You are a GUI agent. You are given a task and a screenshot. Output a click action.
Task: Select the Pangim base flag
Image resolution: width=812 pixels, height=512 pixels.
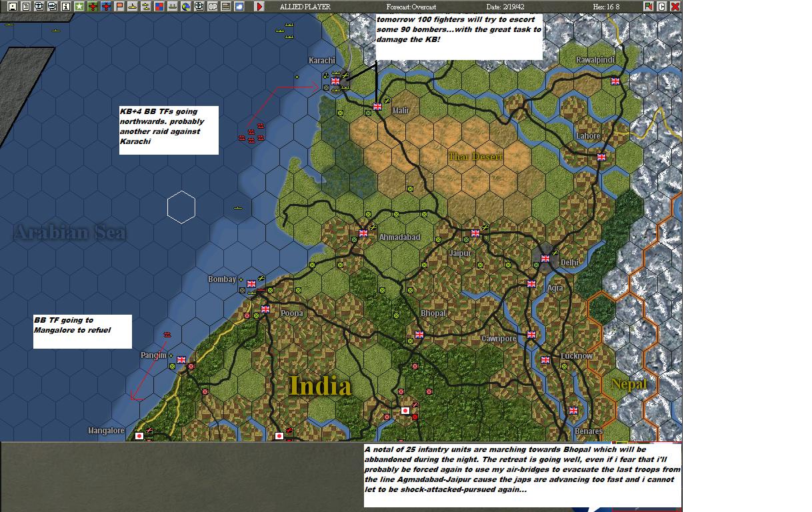[181, 360]
